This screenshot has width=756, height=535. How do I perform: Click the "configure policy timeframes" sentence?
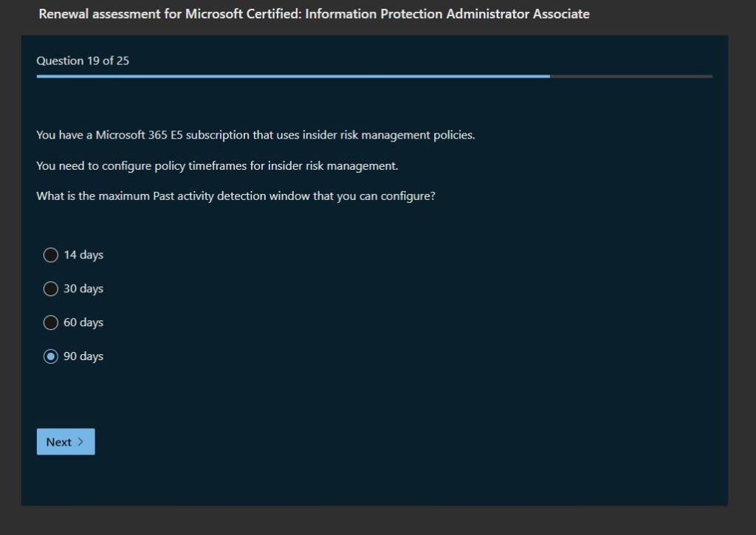point(217,166)
